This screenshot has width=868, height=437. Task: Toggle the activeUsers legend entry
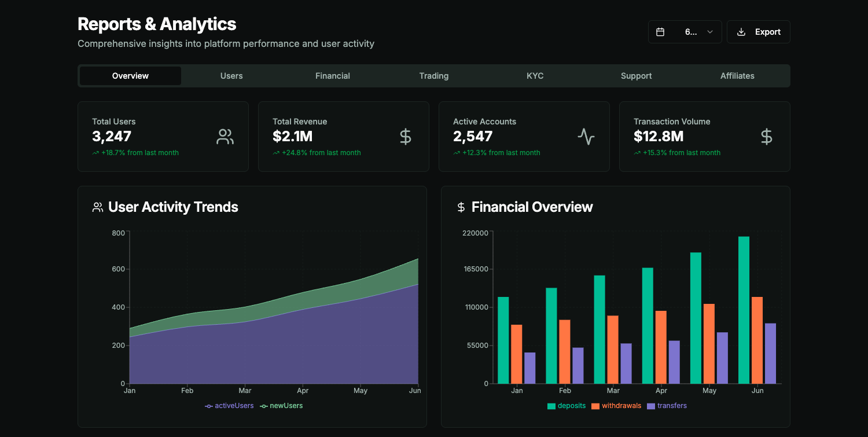[230, 406]
